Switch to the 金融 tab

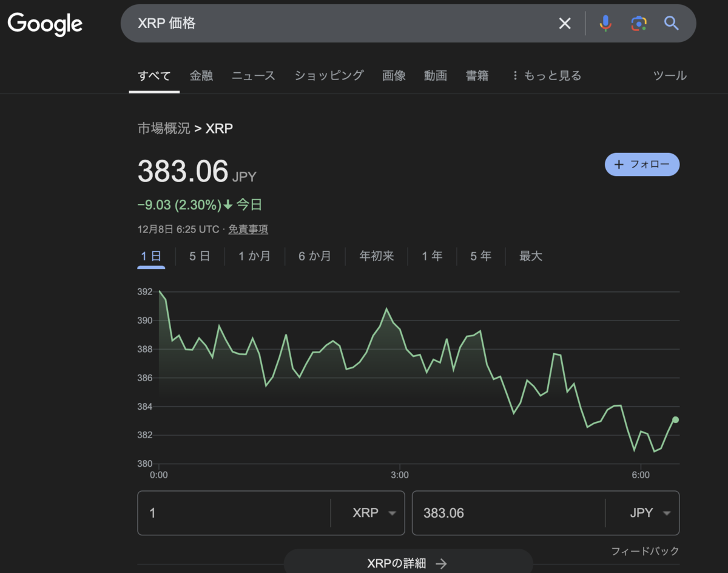(x=201, y=76)
